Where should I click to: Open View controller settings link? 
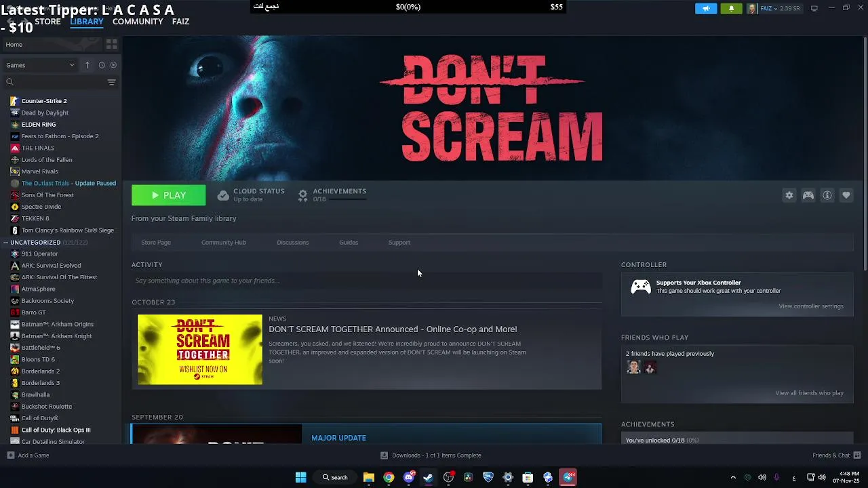(x=811, y=306)
